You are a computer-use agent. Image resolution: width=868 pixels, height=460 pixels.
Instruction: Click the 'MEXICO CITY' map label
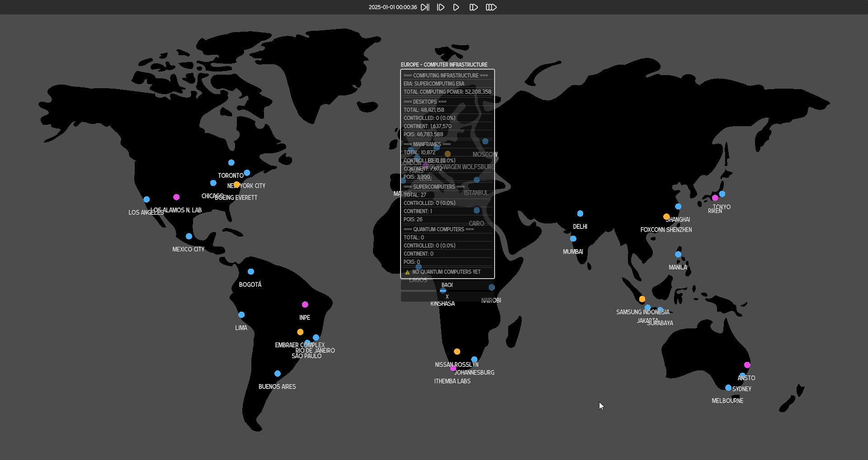(x=188, y=249)
